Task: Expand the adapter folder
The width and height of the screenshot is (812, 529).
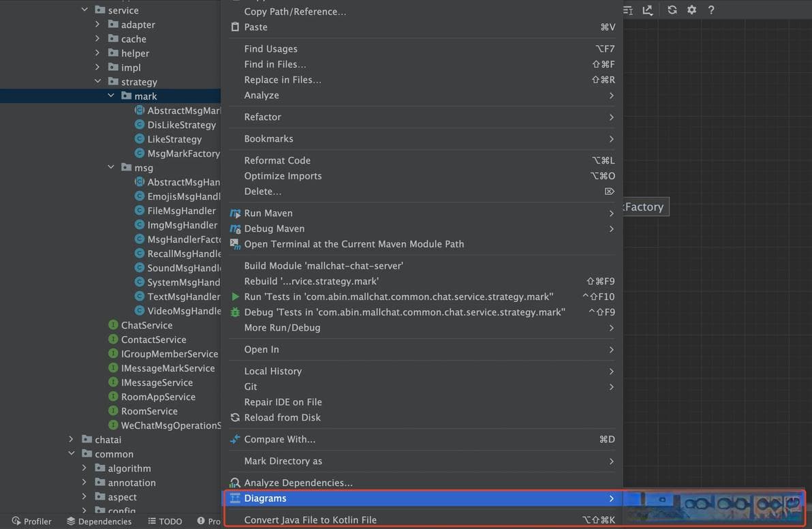Action: point(97,24)
